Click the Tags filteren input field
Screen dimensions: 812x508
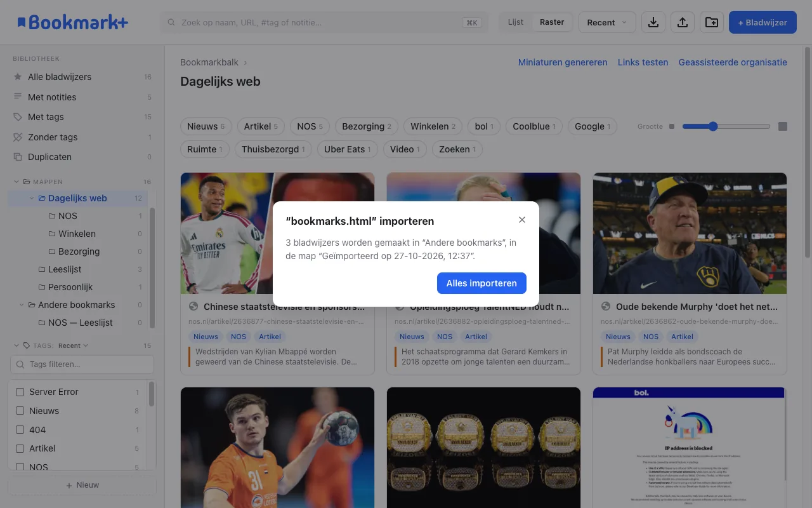pyautogui.click(x=82, y=364)
